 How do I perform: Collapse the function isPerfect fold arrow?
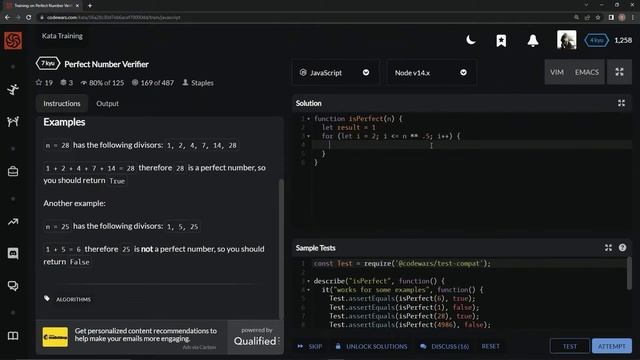tap(309, 119)
